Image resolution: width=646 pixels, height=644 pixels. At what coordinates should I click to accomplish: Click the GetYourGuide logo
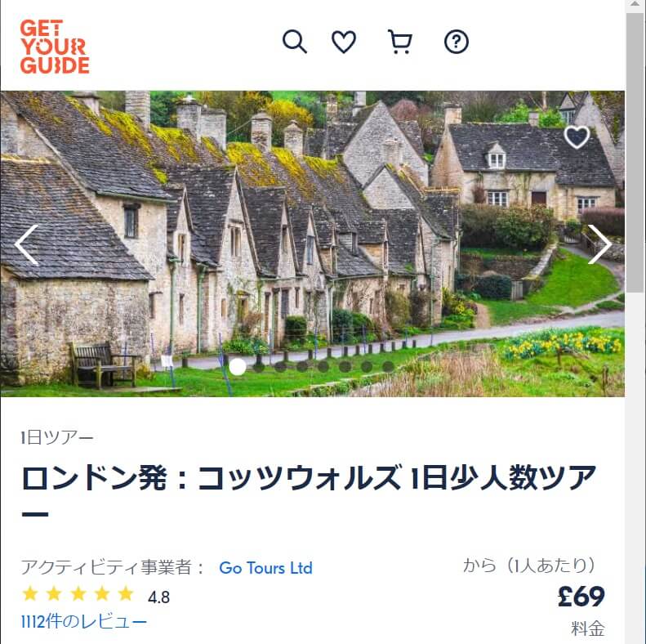[55, 47]
